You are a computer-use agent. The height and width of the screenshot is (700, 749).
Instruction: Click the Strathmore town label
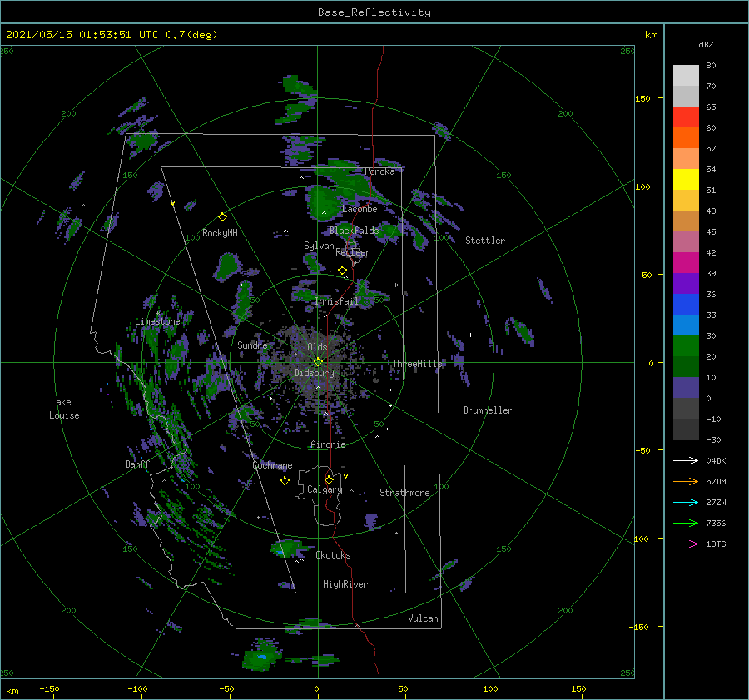point(404,493)
